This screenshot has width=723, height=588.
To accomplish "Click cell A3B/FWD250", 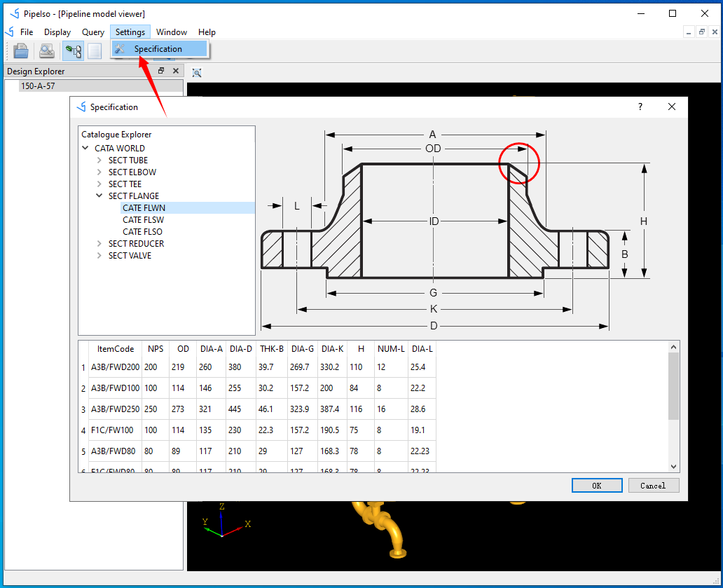I will click(116, 409).
